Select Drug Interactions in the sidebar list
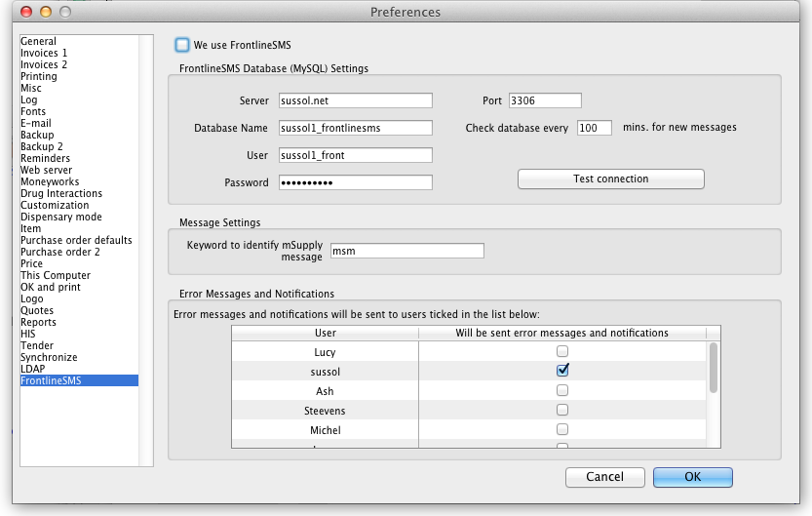Viewport: 812px width, 516px height. click(x=59, y=193)
